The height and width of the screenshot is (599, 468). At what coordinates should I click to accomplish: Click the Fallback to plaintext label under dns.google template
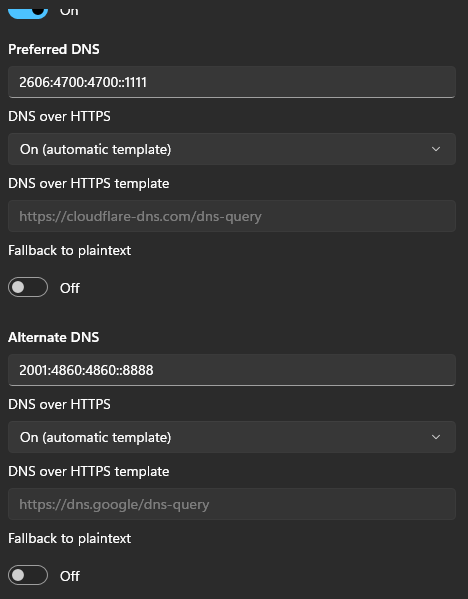point(70,539)
